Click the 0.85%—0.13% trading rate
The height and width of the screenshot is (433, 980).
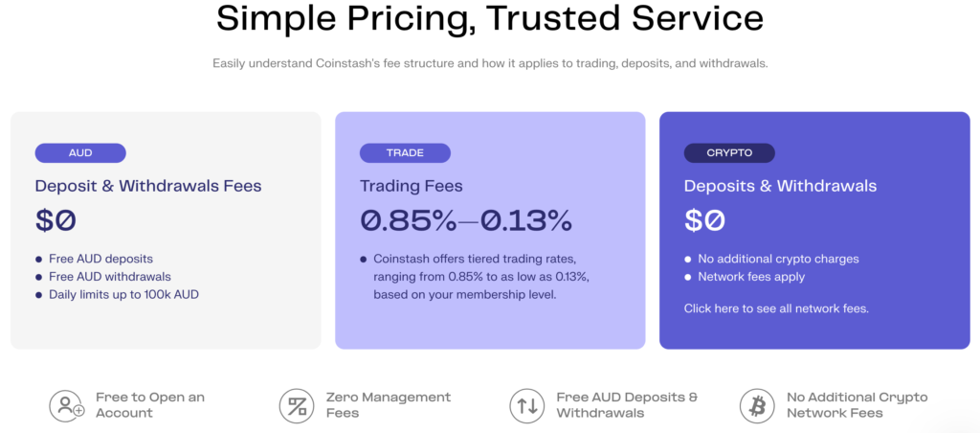466,220
